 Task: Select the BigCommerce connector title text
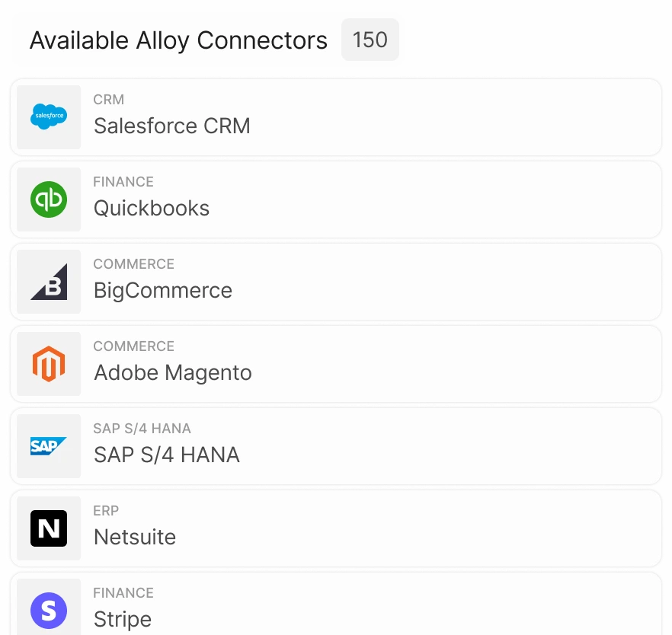point(163,291)
